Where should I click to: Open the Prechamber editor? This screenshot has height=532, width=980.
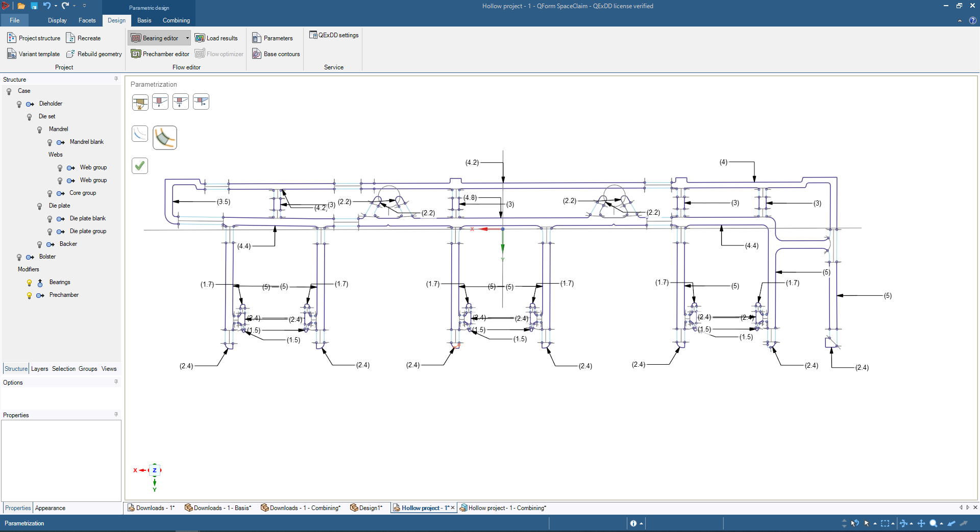click(160, 54)
